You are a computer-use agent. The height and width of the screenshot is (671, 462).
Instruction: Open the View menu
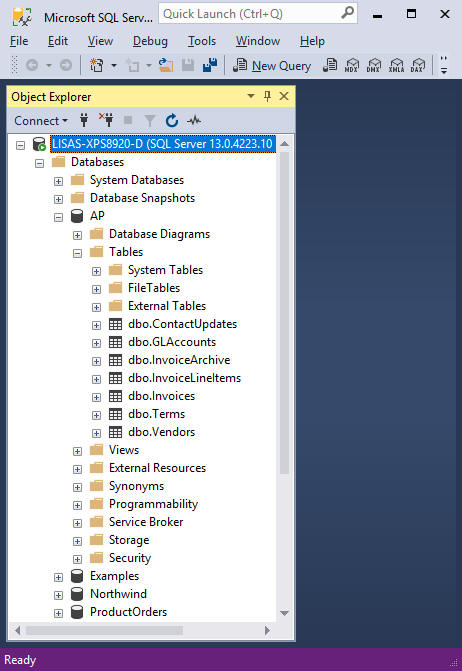100,41
